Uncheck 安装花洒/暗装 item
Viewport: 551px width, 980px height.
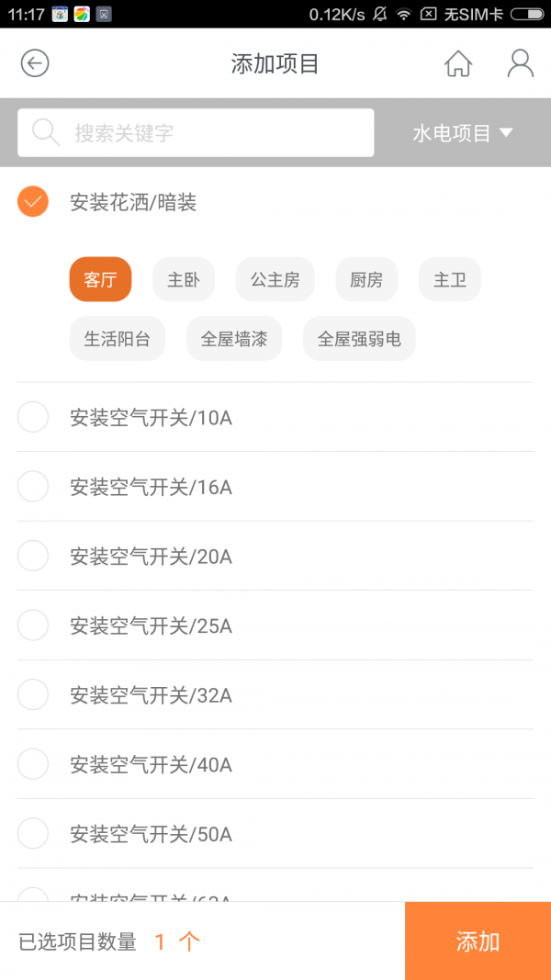click(33, 202)
